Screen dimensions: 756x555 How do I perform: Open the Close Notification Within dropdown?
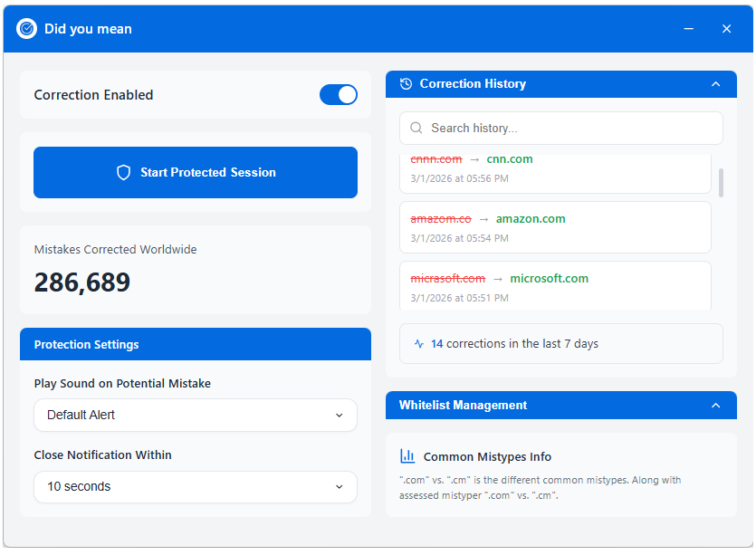coord(196,487)
